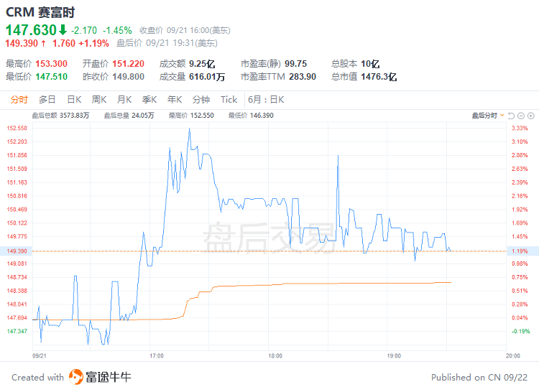Click the highlighted 149.390 price axis marker

point(16,251)
